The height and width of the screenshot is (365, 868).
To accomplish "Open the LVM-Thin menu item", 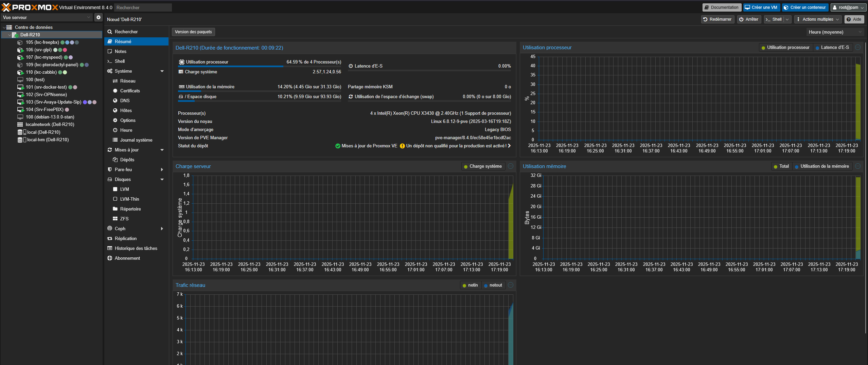I will [x=137, y=199].
